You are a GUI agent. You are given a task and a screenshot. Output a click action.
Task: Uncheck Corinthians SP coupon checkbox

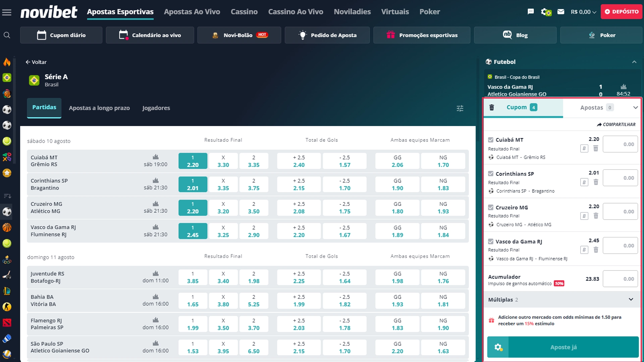coord(491,174)
